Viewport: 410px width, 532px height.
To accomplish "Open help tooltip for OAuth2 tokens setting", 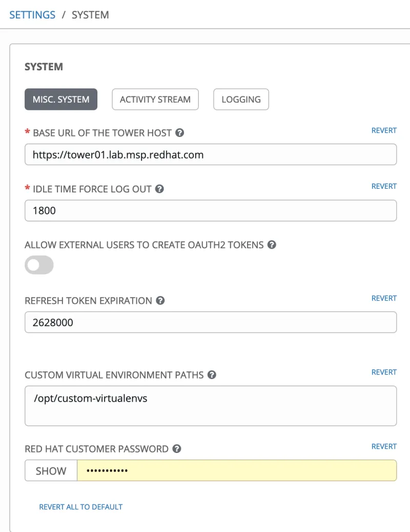I will click(x=272, y=245).
